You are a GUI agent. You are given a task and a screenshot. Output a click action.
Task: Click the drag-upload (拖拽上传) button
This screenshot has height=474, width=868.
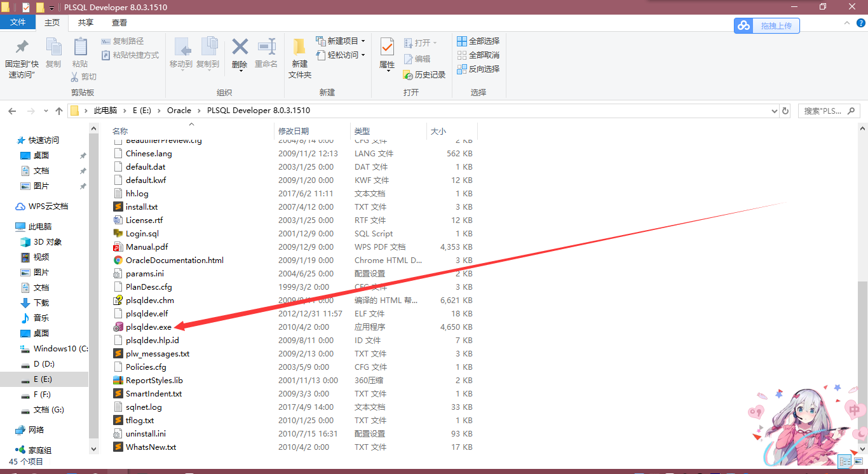point(767,25)
